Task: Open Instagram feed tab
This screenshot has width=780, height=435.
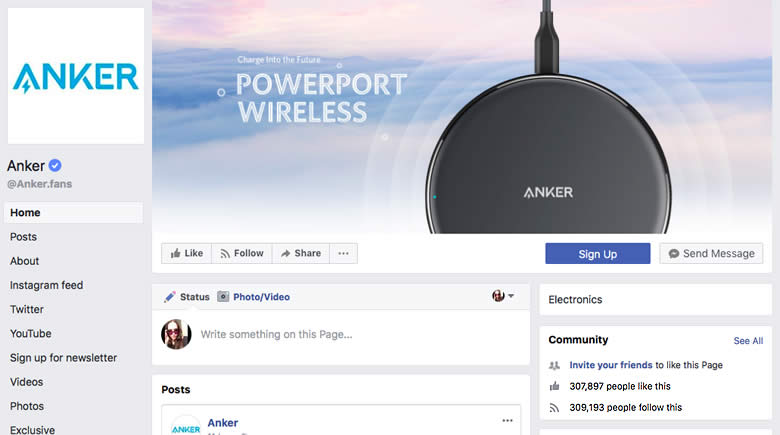Action: pos(46,285)
